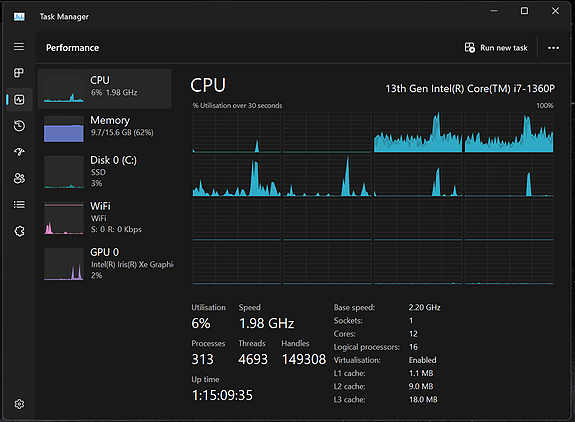Click the busiest top-right CPU core graph
Screen dimensions: 575x422
pyautogui.click(x=509, y=132)
